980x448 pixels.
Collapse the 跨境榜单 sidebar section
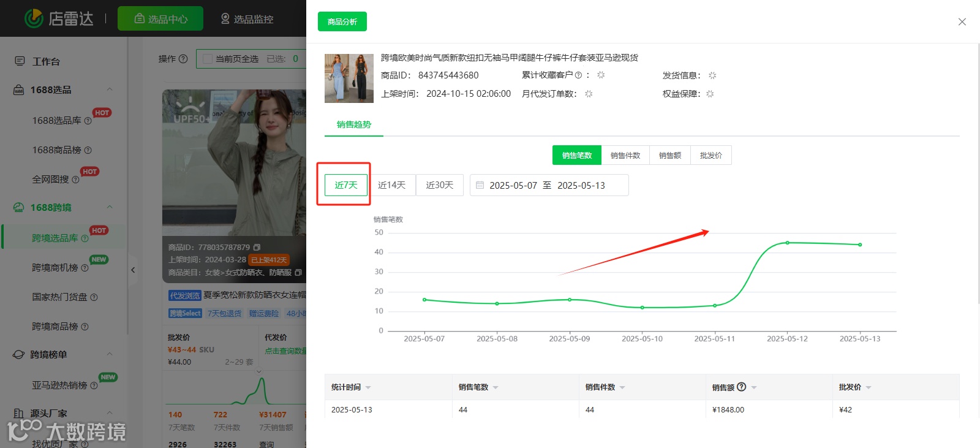tap(110, 354)
